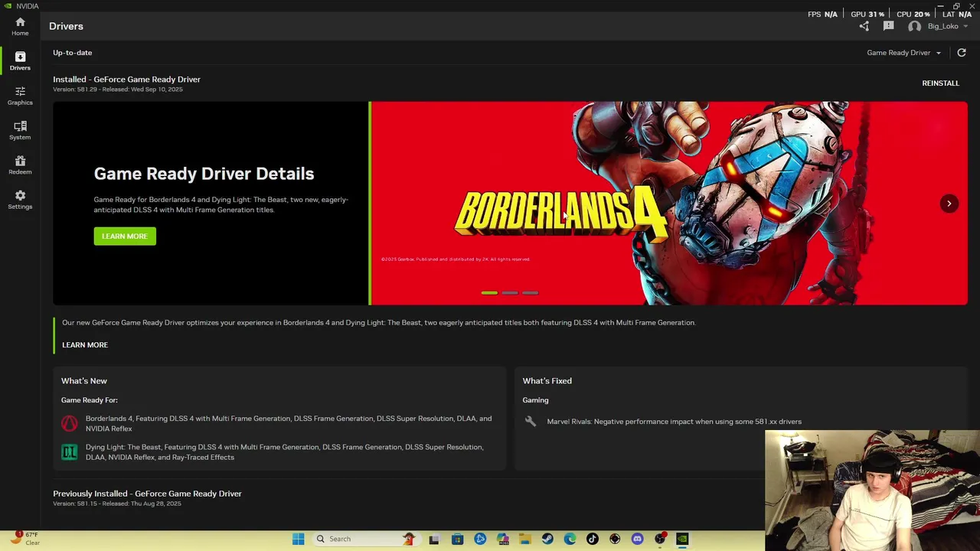Open Microsoft Edge from taskbar
This screenshot has height=551, width=980.
570,539
